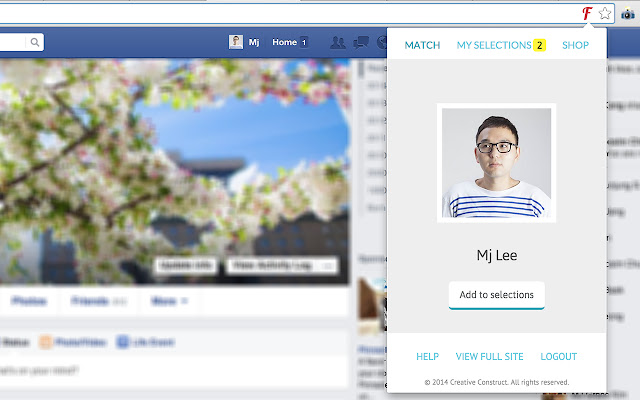Click Add to selections button

click(x=497, y=295)
